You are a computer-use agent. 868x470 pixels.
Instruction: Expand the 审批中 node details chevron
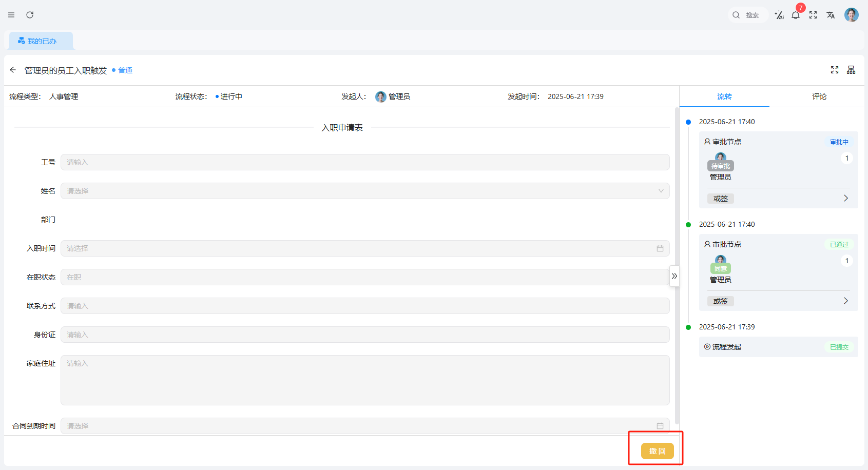(846, 199)
